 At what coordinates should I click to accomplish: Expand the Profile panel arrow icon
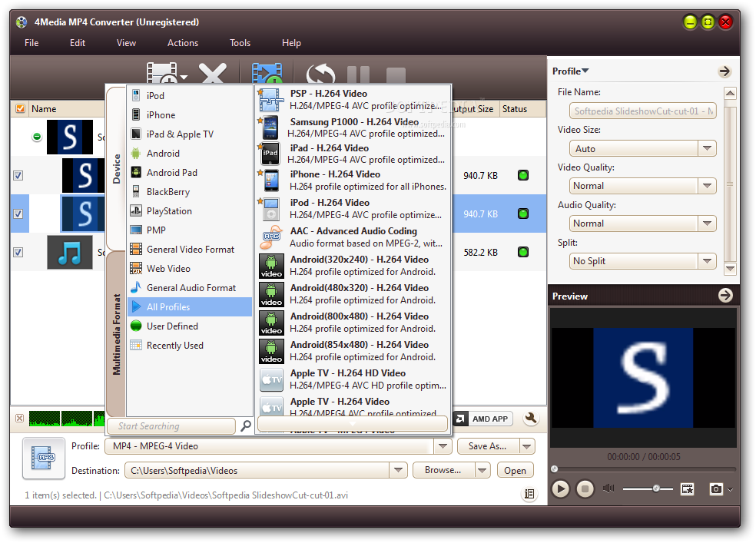click(x=724, y=71)
